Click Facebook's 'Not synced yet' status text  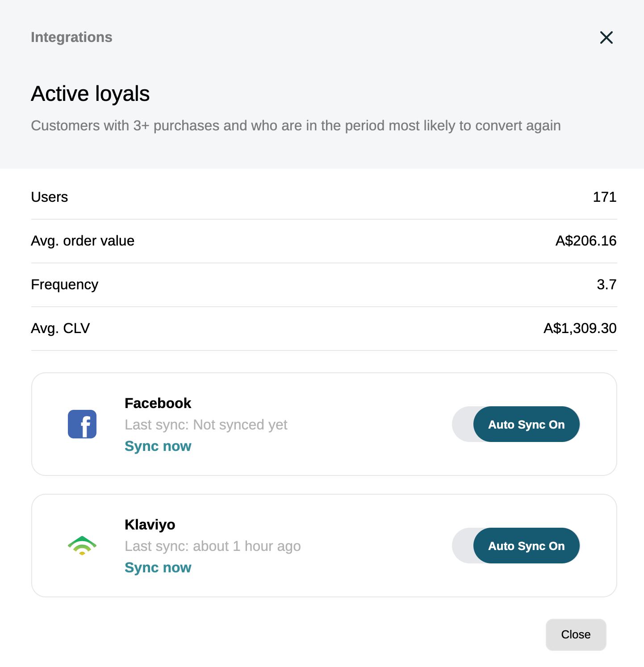pos(240,425)
